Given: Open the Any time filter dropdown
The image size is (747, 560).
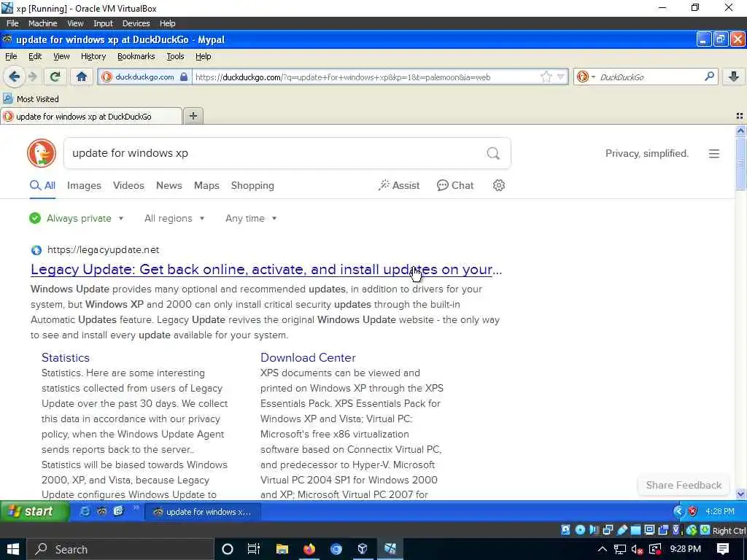Looking at the screenshot, I should pos(251,218).
